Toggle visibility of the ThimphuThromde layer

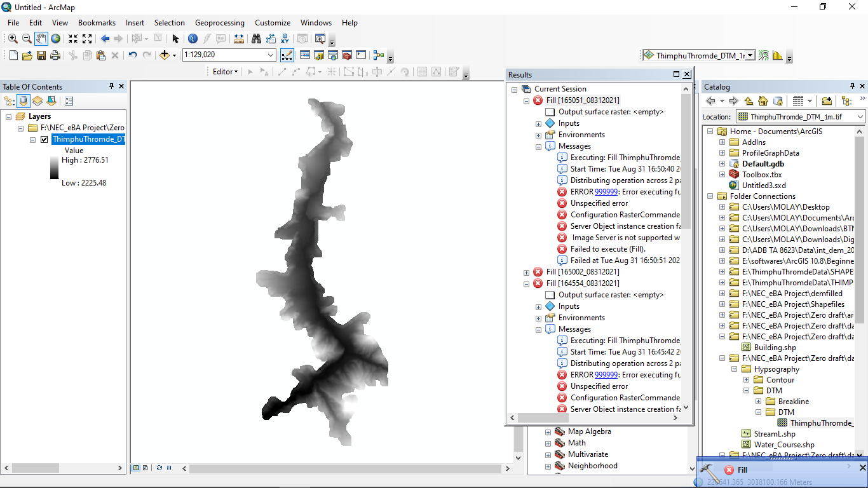[44, 139]
